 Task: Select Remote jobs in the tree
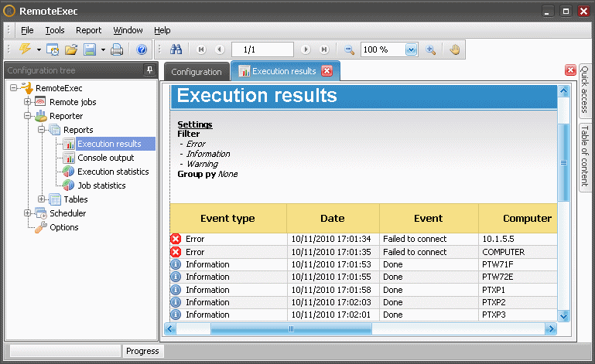[73, 102]
